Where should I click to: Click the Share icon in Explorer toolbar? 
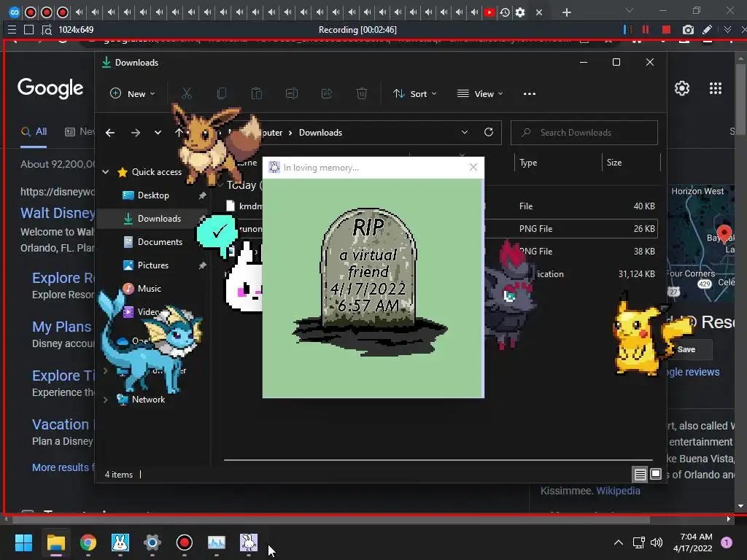coord(326,94)
